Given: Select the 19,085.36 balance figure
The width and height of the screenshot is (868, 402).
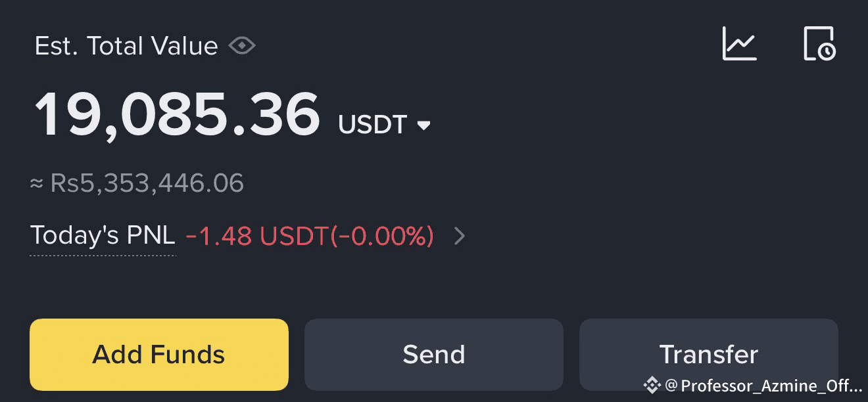Looking at the screenshot, I should click(x=177, y=115).
